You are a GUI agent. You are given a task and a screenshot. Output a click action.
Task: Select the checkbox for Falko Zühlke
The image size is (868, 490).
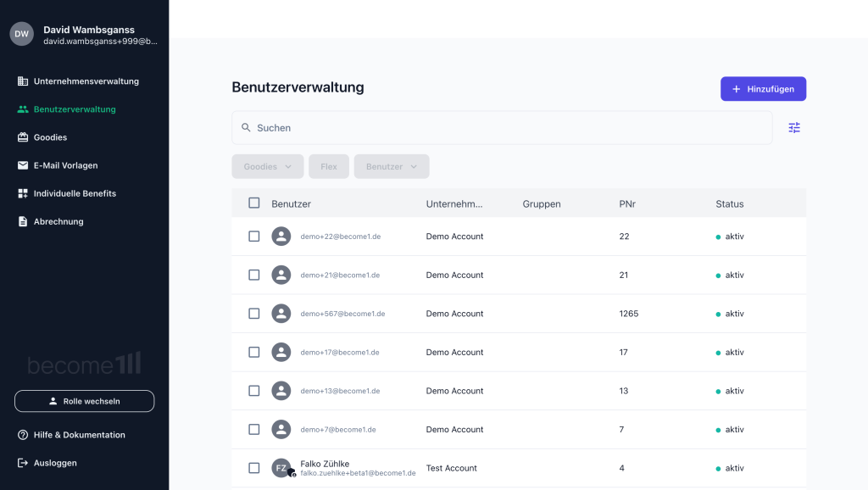[x=254, y=468]
